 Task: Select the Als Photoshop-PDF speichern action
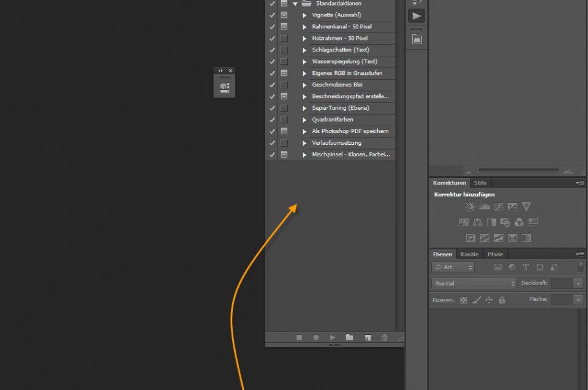click(x=350, y=131)
